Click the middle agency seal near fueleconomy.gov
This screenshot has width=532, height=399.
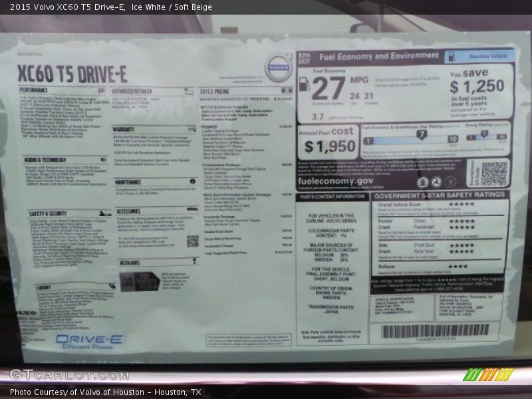tap(436, 182)
